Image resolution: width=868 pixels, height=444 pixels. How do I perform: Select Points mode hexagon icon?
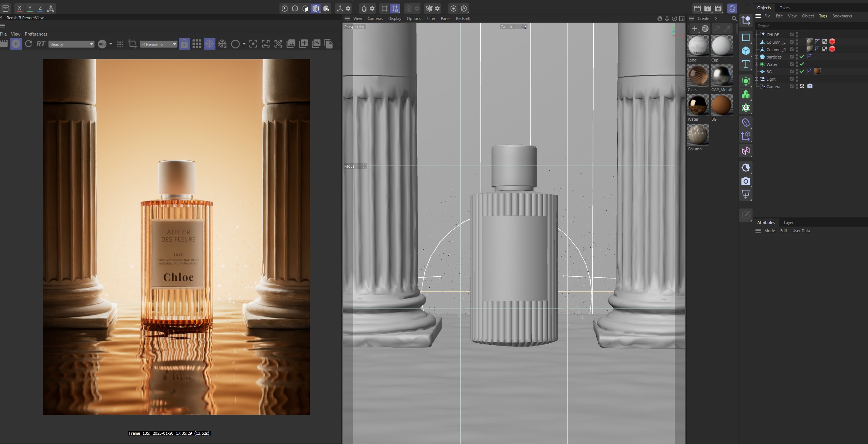tap(284, 8)
